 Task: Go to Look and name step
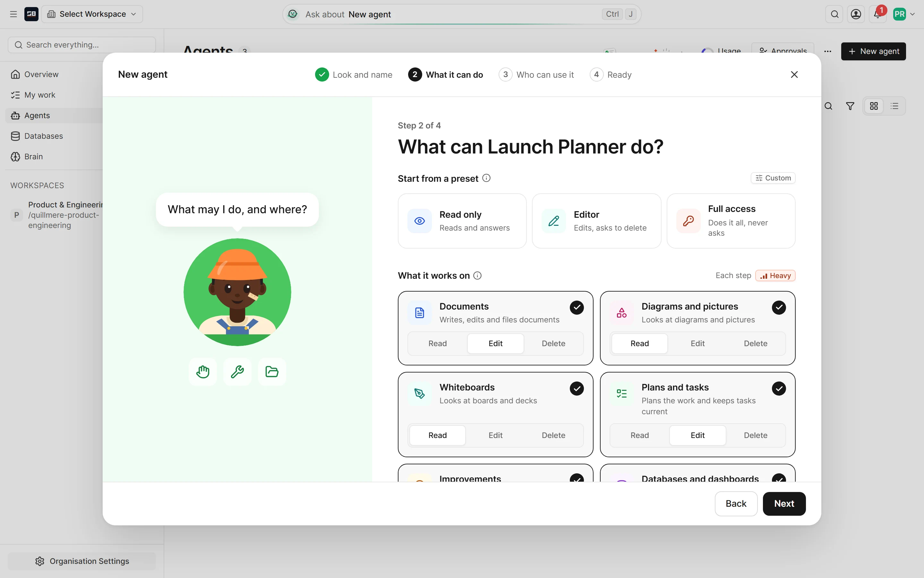[x=354, y=74]
